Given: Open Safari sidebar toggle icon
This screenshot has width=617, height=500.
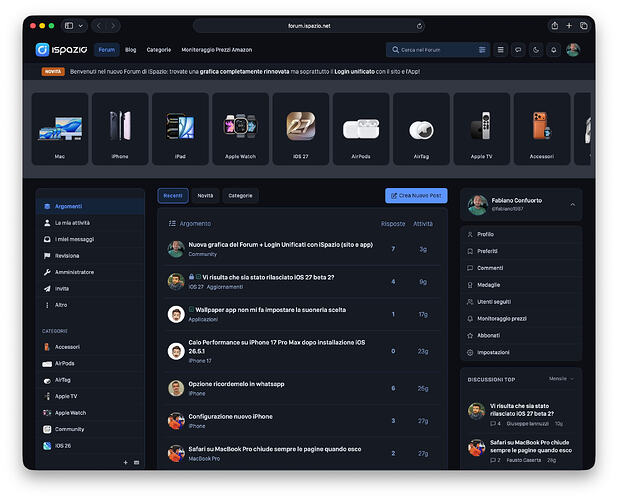Looking at the screenshot, I should click(69, 26).
